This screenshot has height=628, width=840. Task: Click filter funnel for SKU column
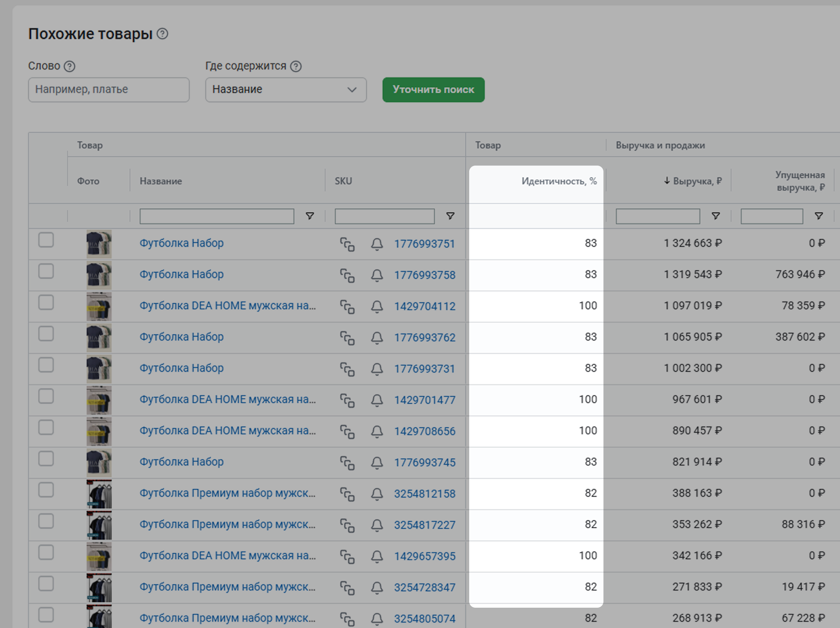click(x=450, y=216)
